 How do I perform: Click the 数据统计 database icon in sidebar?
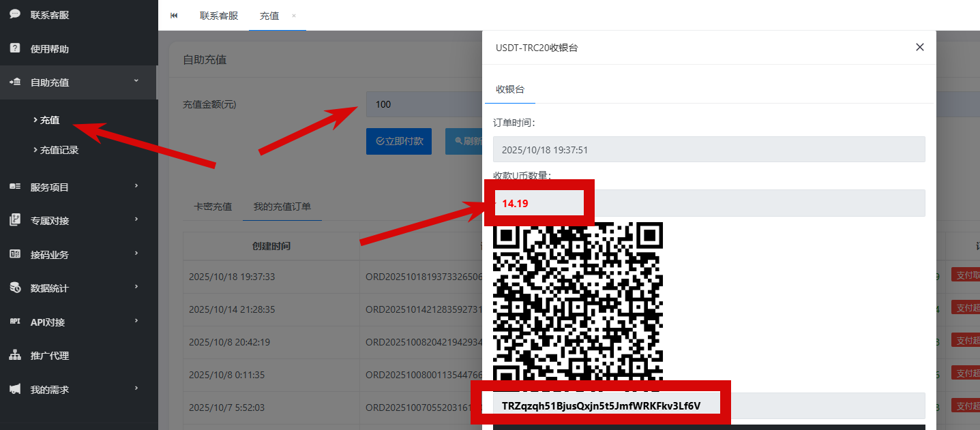(15, 288)
